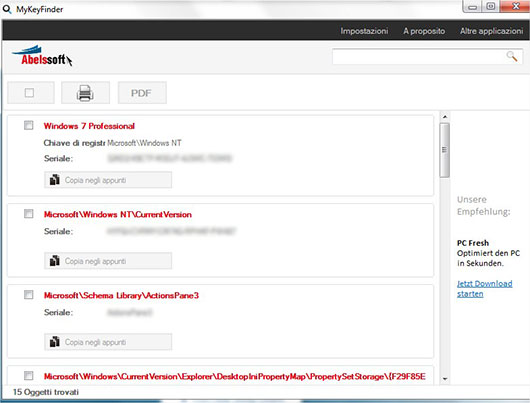Screen dimensions: 530x403
Task: Click the printer icon button
Action: [85, 93]
